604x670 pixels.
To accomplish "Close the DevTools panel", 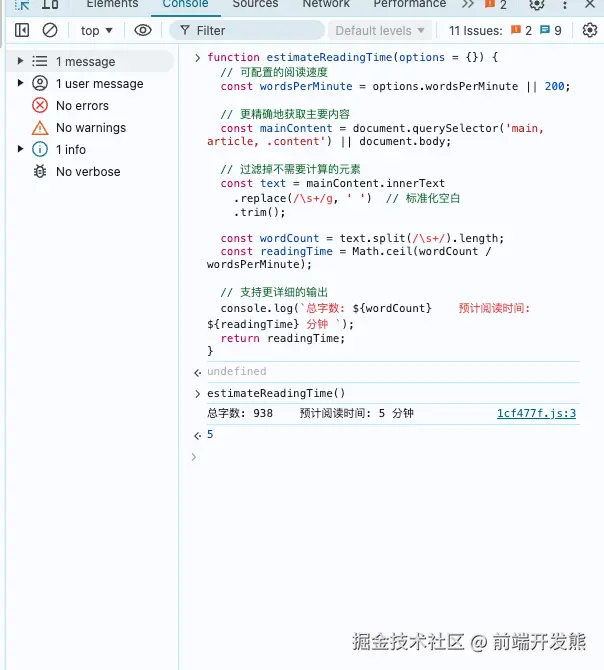I will 590,4.
